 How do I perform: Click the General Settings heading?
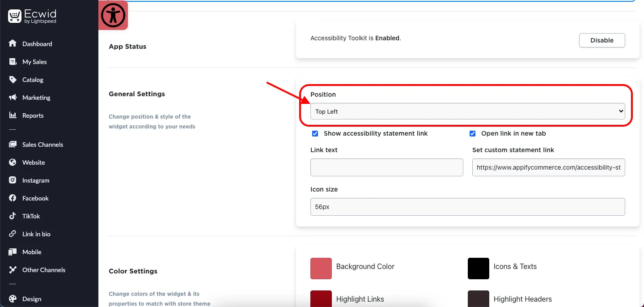point(137,94)
